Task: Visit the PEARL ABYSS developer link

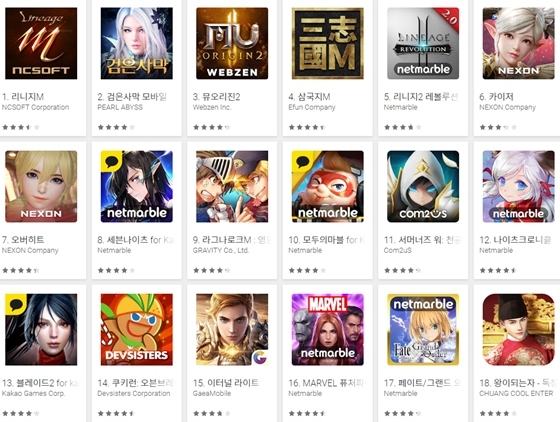Action: coord(120,107)
